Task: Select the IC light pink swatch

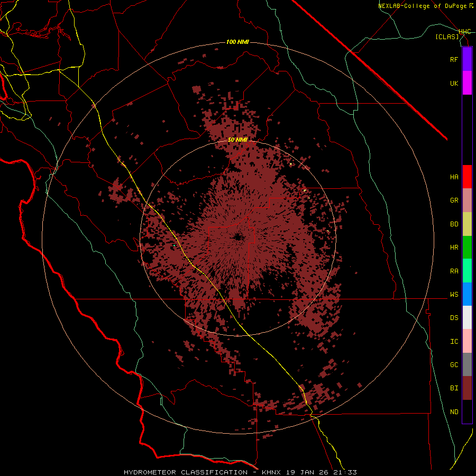Action: 467,341
